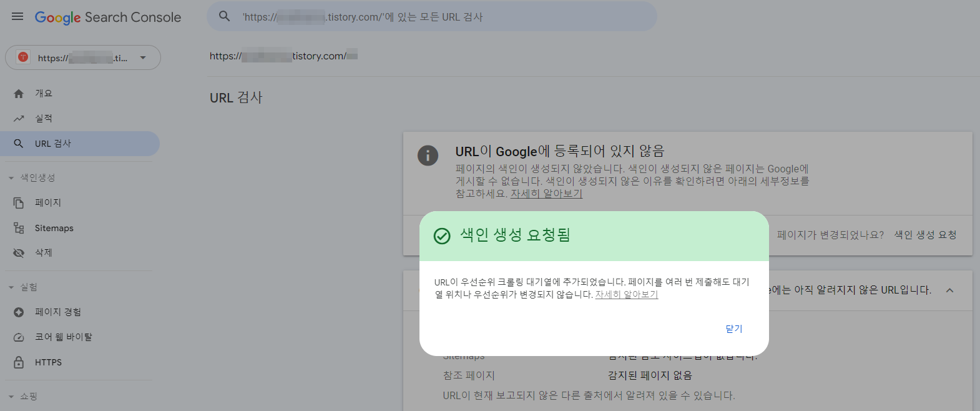Click the 감지된 페이지 없음 value

click(x=650, y=375)
